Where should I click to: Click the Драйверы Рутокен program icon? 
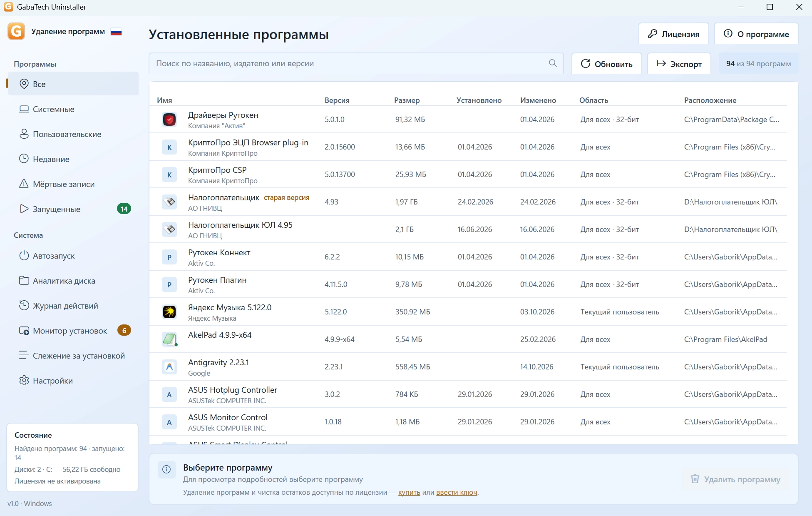169,120
